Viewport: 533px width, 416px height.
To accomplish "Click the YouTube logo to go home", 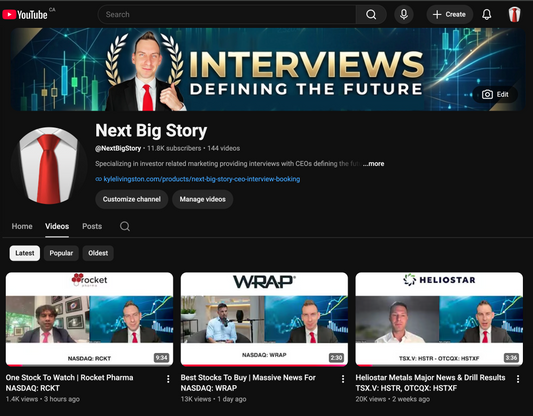I will coord(25,15).
